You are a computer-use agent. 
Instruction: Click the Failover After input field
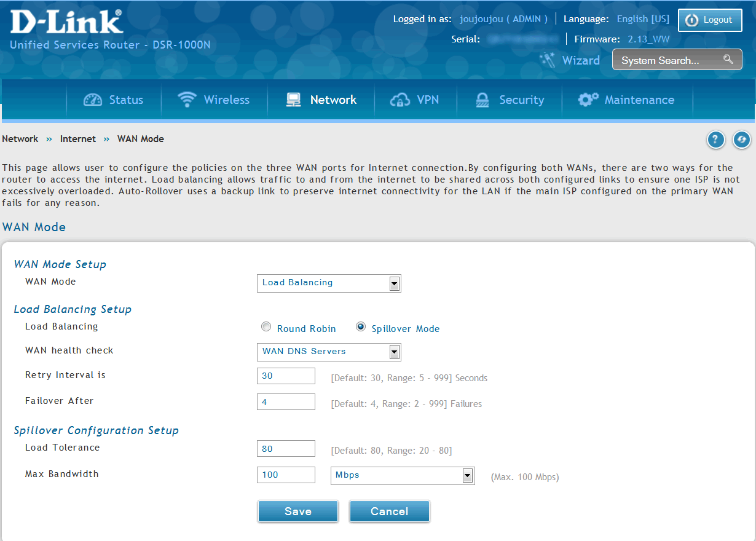pos(286,402)
